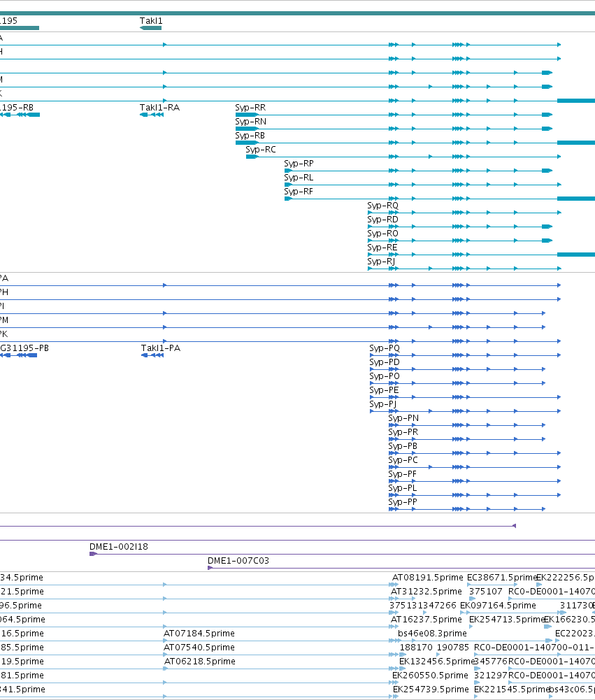Click the Syp-RD transcript label
This screenshot has width=595, height=700.
point(382,219)
